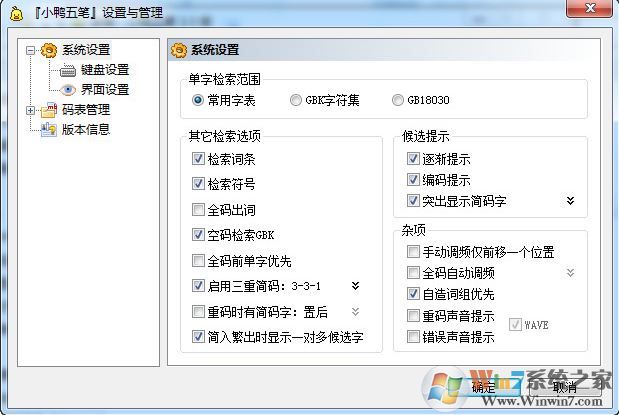Click the 确定 button
Screen dimensions: 619x415
pos(484,387)
